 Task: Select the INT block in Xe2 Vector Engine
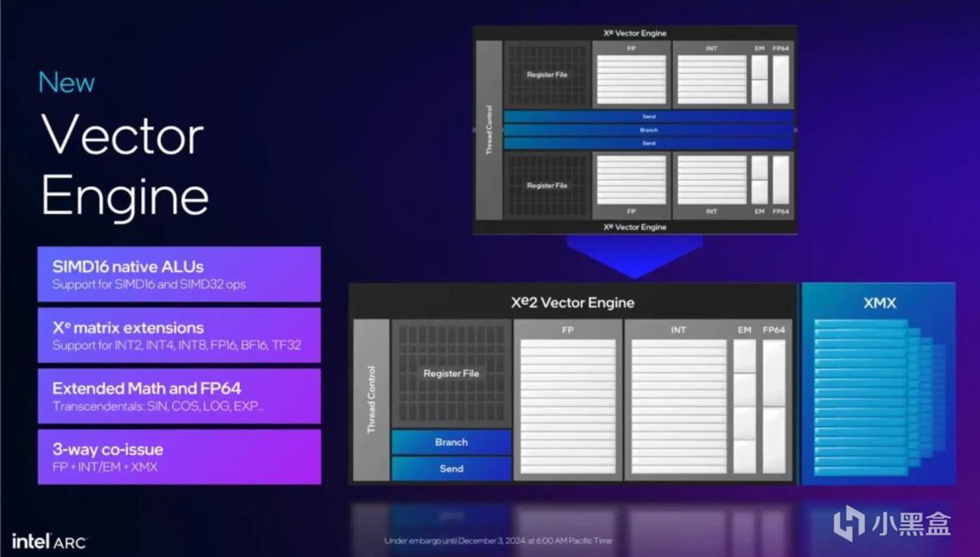(678, 400)
